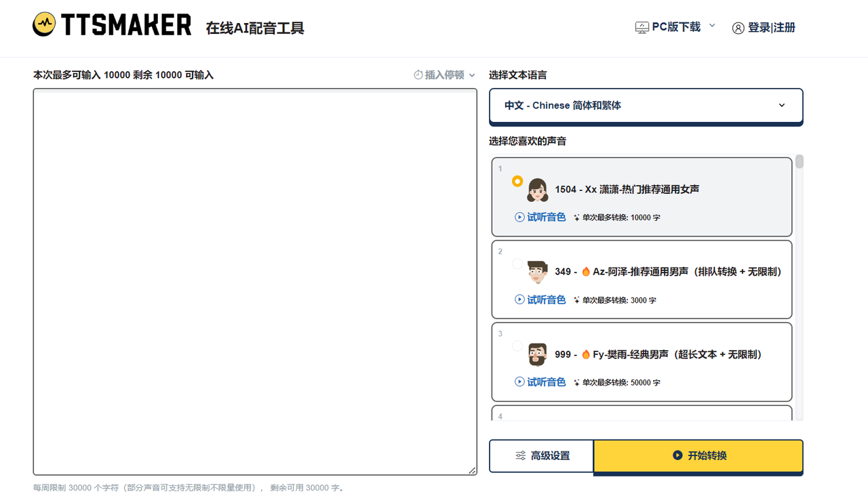Click the user icon beside 登录|注册
Screen dimensions: 868x498
738,28
